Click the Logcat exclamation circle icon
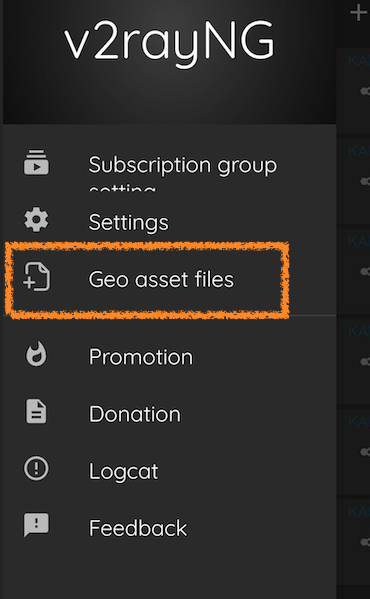 coord(36,468)
